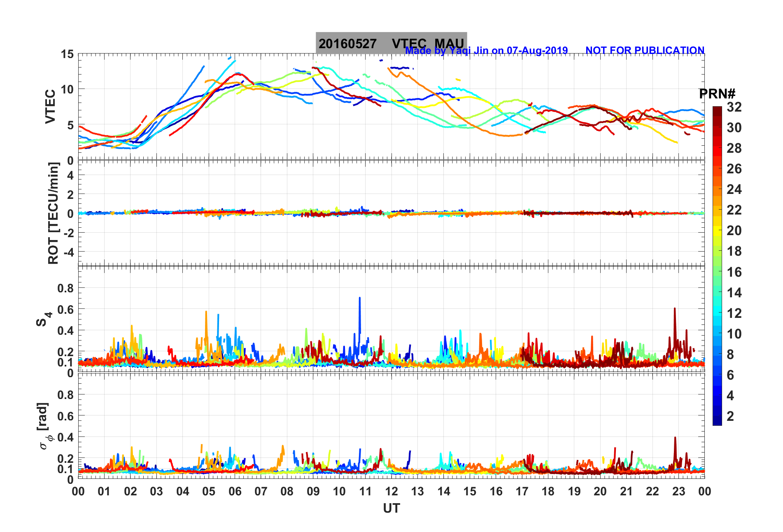The width and height of the screenshot is (783, 532).
Task: Click the 'PRN#' colorbar label
Action: click(x=717, y=93)
